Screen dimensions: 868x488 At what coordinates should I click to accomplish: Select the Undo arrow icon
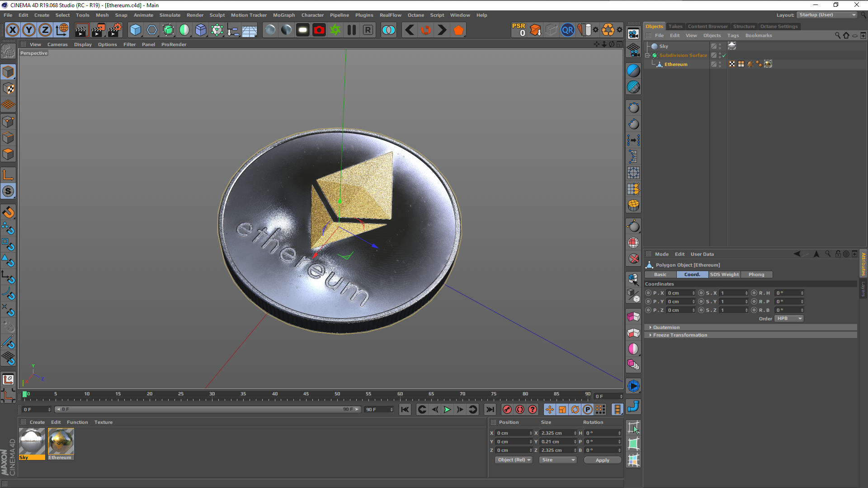click(410, 30)
